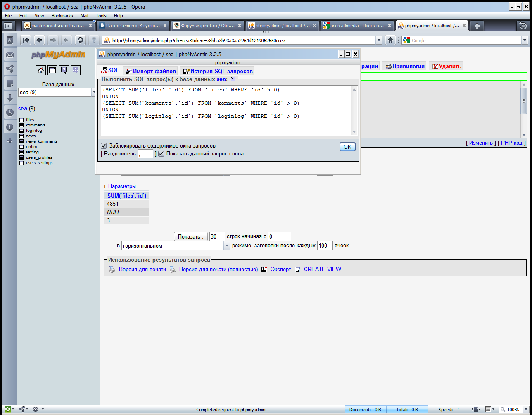Open the phpMyAdmin documentation icon

(x=64, y=70)
